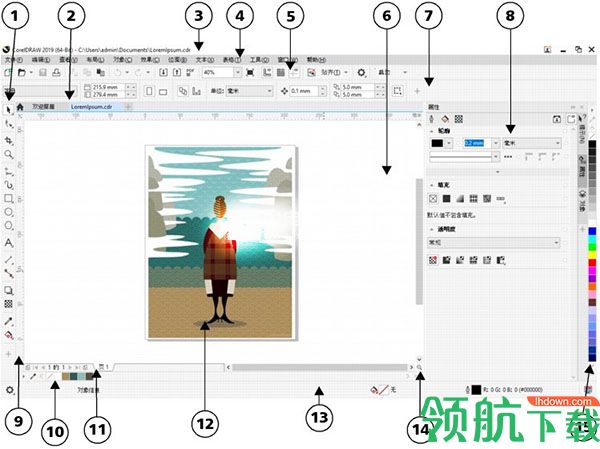This screenshot has height=449, width=600.
Task: Click the Export icon
Action: click(x=177, y=72)
